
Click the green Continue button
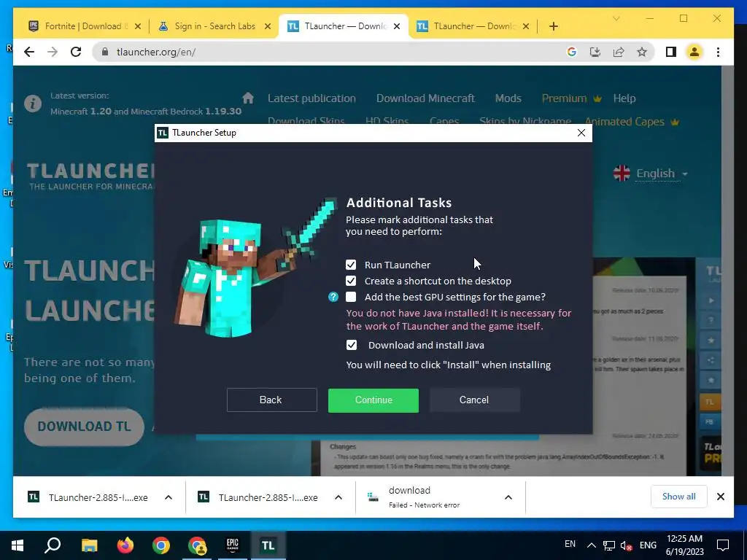373,400
